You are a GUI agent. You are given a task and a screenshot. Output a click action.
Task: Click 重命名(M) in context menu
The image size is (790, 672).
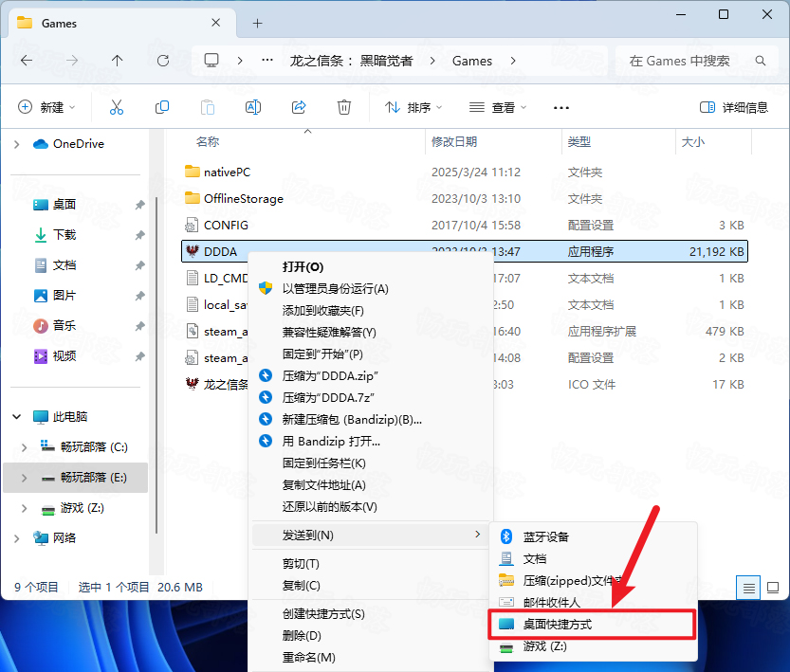click(370, 658)
